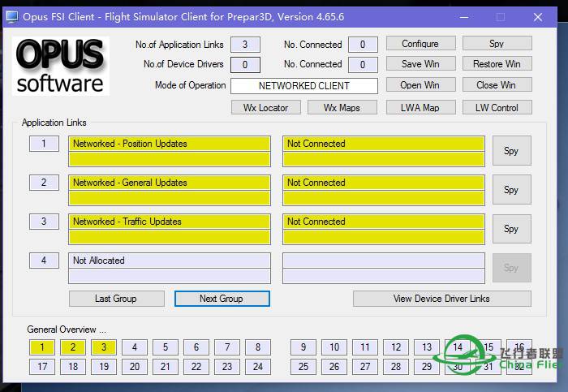Select yellow overview box 1
The image size is (568, 392).
click(42, 347)
